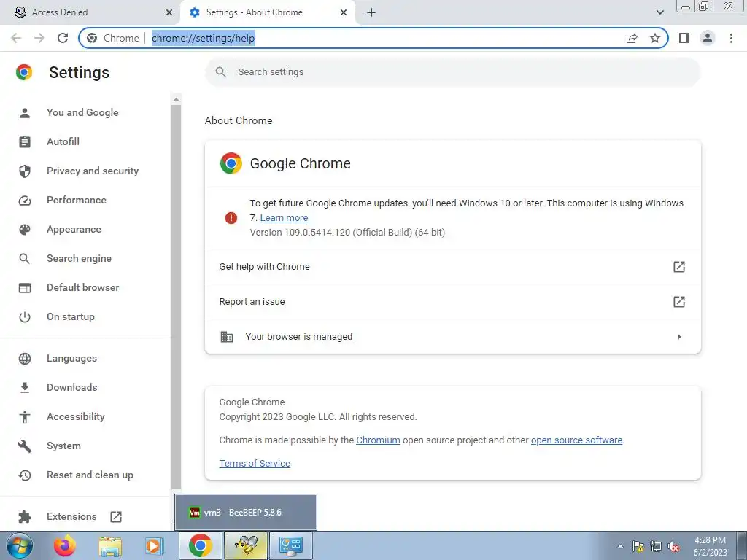Bookmark this tab with the star icon

[x=655, y=38]
